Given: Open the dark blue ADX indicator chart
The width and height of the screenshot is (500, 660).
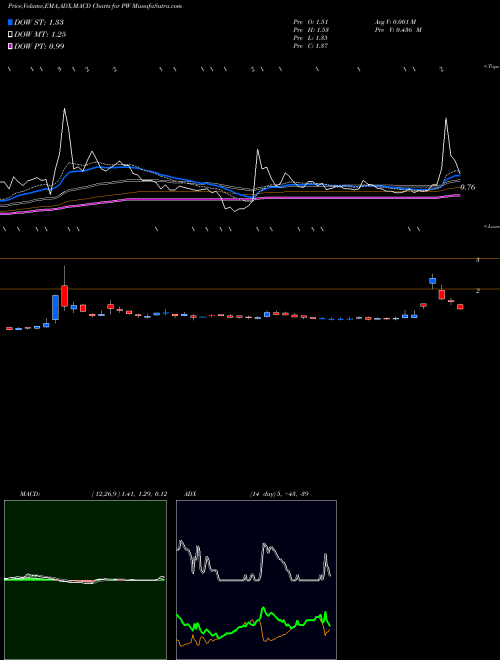Looking at the screenshot, I should coord(256,580).
